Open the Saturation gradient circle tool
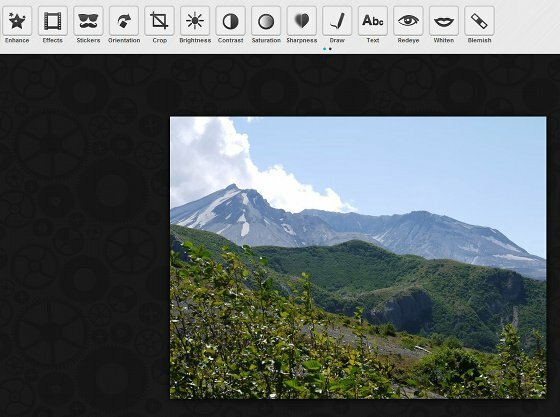 click(x=266, y=21)
